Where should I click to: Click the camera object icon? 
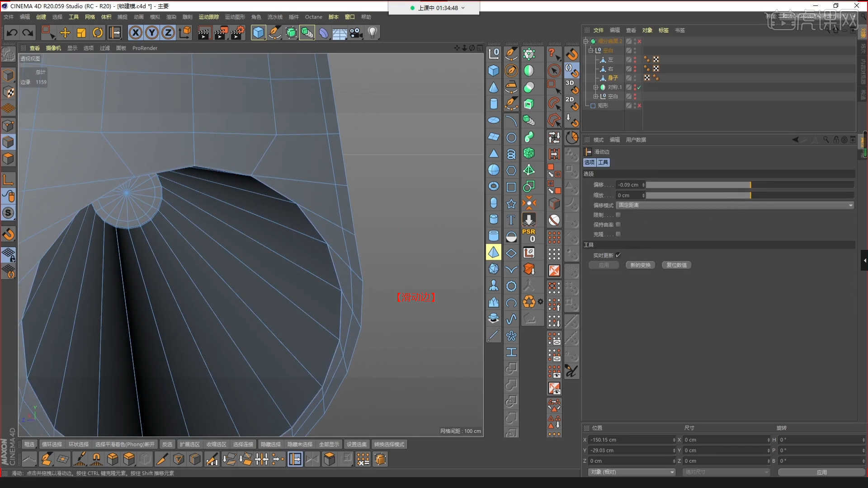pos(356,33)
